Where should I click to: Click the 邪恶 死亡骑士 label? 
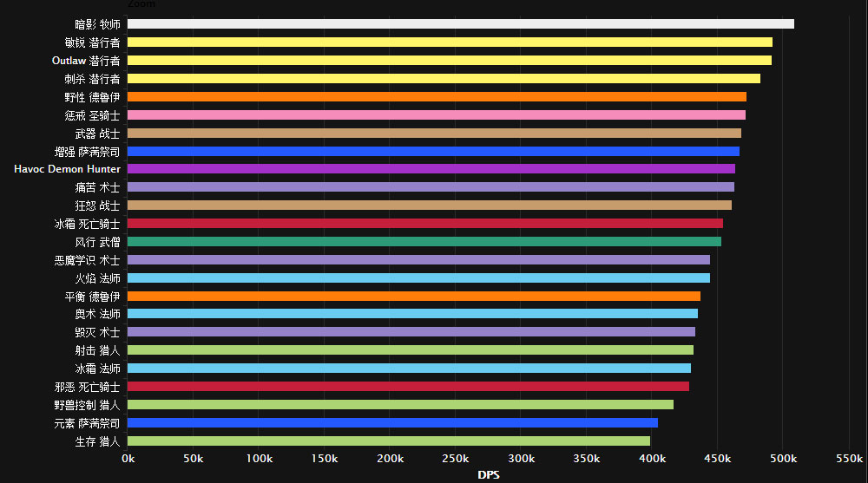tap(87, 388)
